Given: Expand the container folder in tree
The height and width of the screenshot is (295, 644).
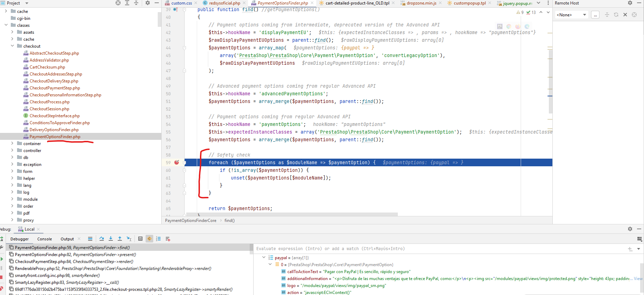Looking at the screenshot, I should 12,143.
